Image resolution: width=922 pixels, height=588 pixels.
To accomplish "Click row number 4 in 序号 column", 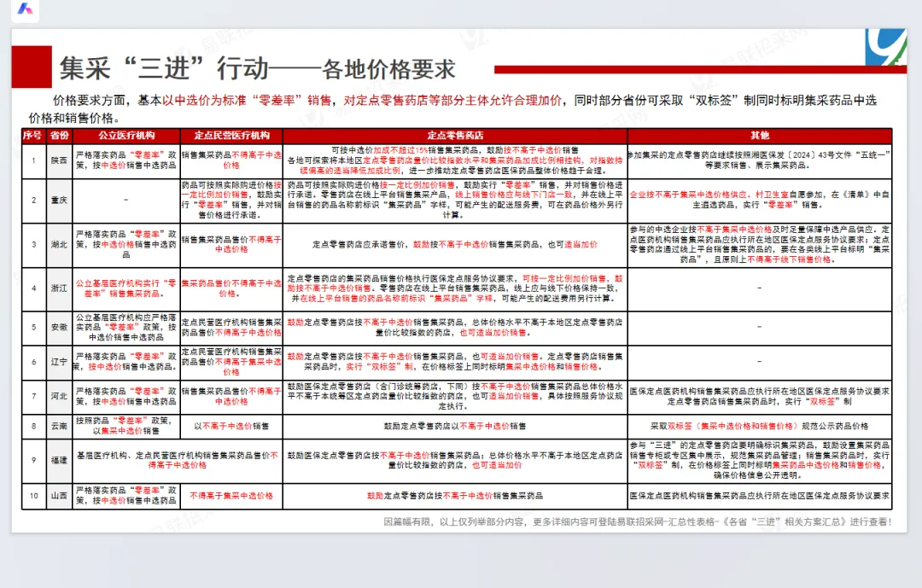I will click(x=33, y=288).
